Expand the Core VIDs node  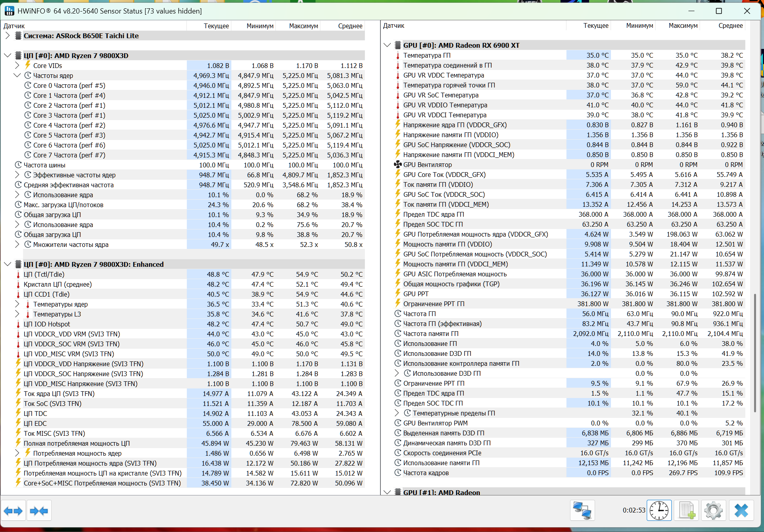(17, 66)
